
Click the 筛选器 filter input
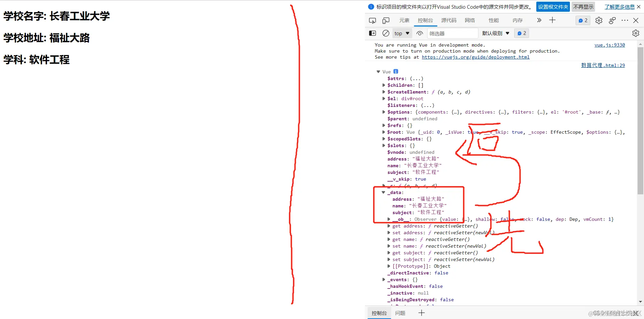point(453,33)
